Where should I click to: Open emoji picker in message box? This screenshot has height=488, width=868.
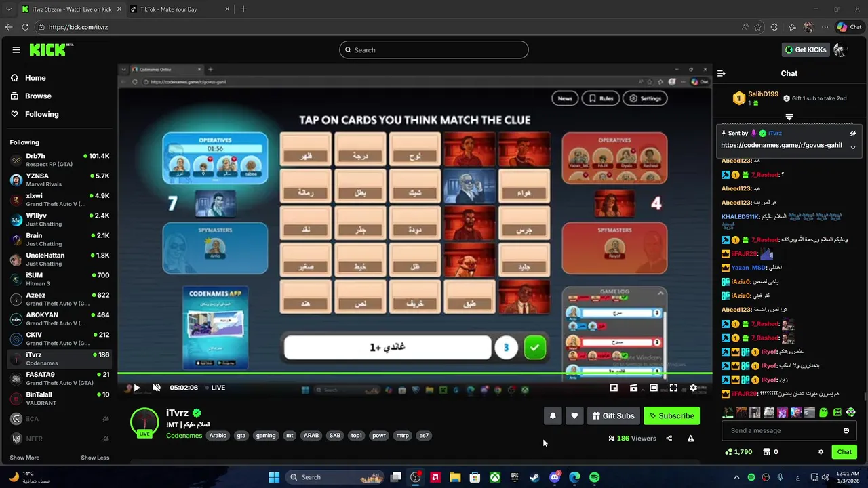[846, 430]
